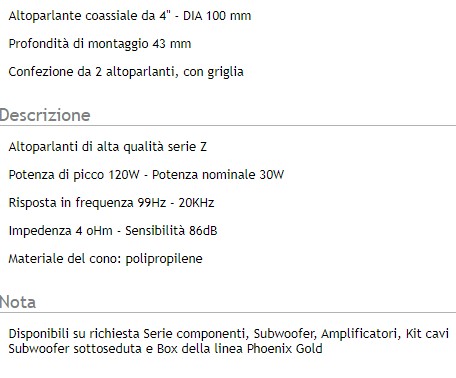Click the Descrizione section heading
Image resolution: width=456 pixels, height=378 pixels.
pyautogui.click(x=45, y=115)
